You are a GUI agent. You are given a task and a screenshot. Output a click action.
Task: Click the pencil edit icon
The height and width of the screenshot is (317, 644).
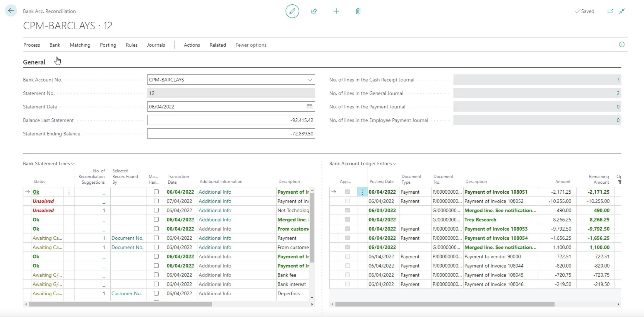pos(292,11)
